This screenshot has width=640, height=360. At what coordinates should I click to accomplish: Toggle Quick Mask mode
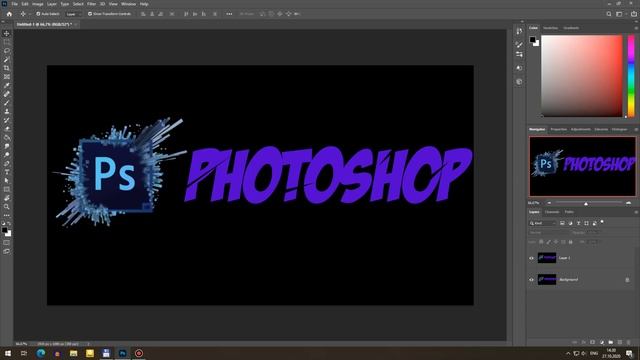coord(7,243)
